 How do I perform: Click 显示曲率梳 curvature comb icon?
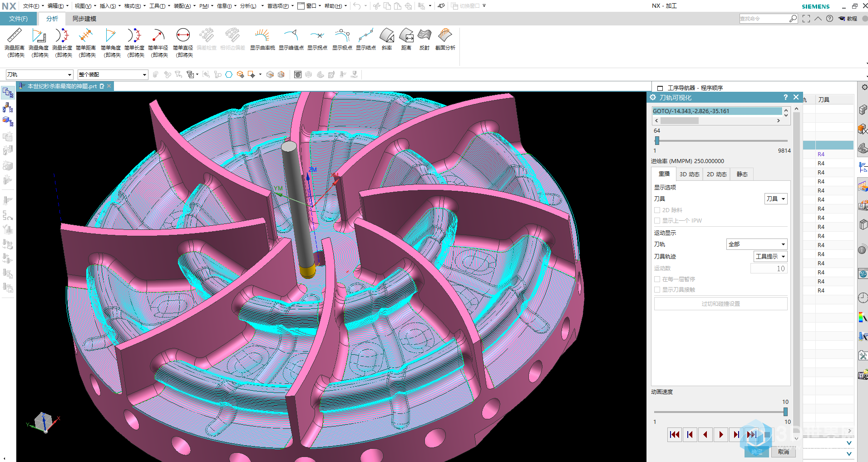262,39
